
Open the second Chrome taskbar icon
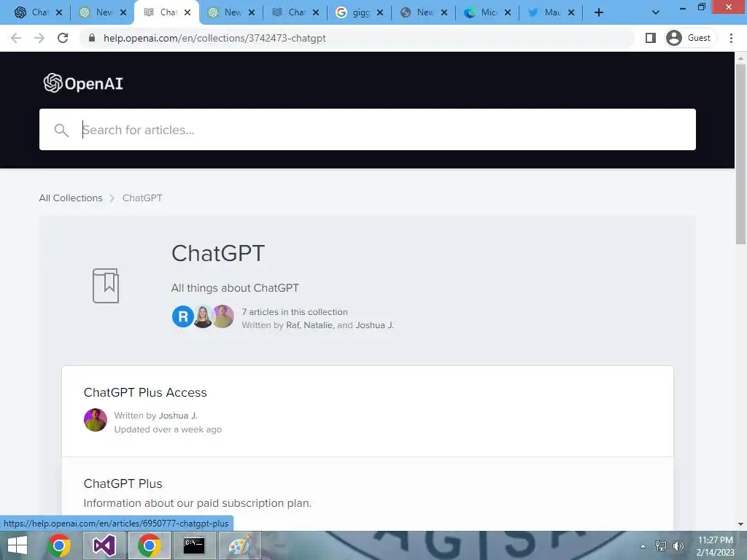(x=149, y=545)
